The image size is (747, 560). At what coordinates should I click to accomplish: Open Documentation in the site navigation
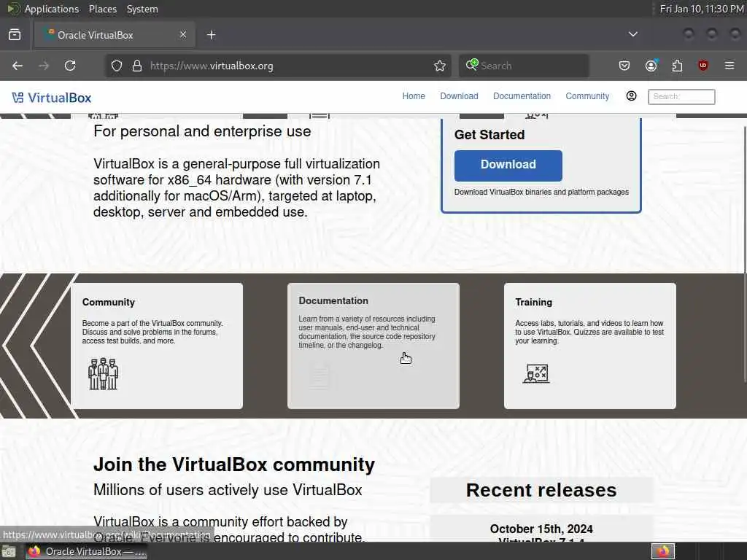click(522, 96)
